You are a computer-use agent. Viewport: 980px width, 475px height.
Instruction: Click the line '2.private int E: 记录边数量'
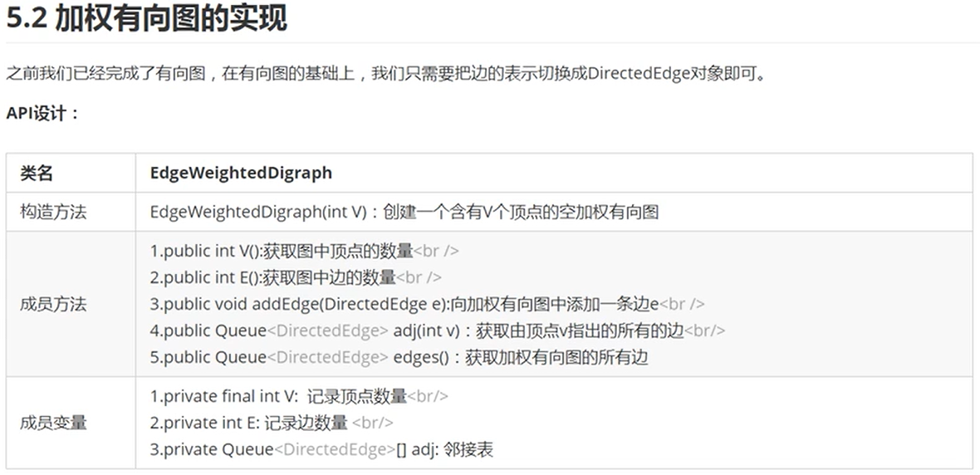(272, 424)
